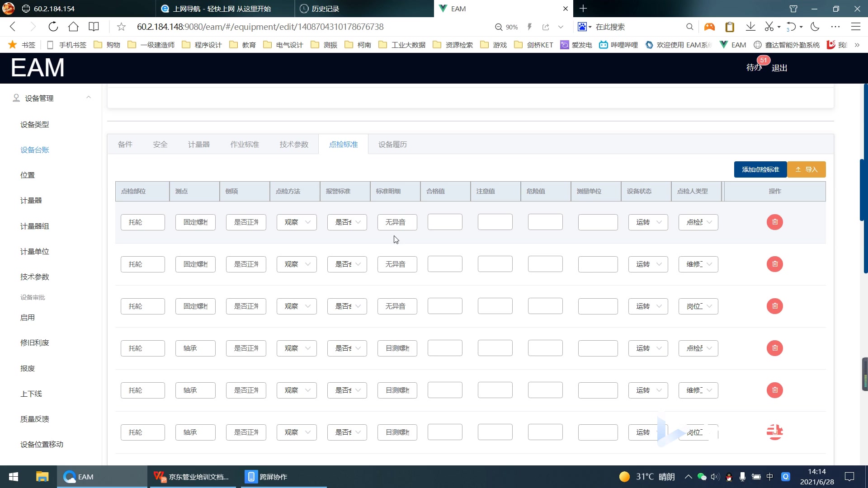Image resolution: width=868 pixels, height=488 pixels.
Task: Open the downloads icon in browser toolbar
Action: tap(750, 27)
